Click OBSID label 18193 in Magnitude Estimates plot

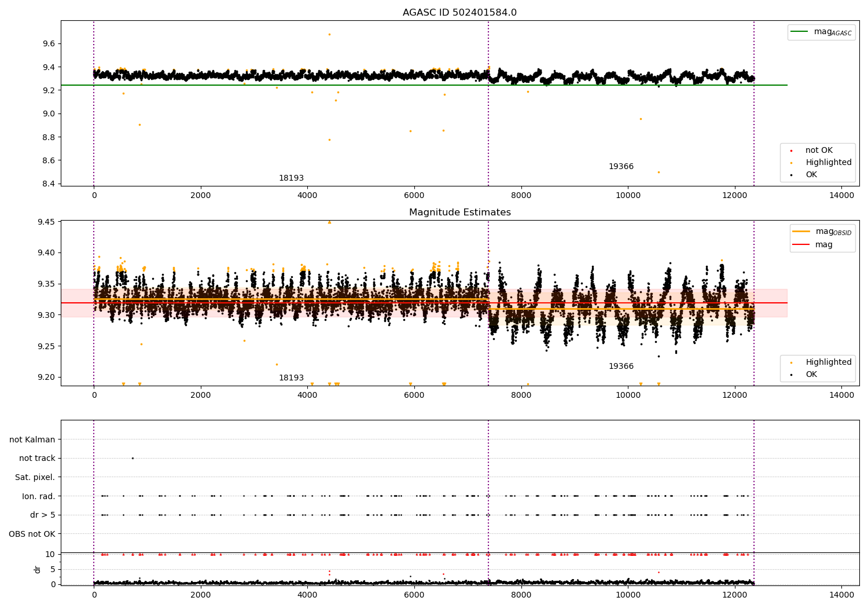291,378
